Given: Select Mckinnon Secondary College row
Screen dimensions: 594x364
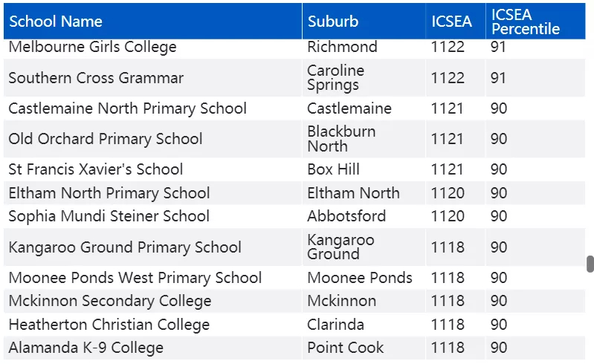Looking at the screenshot, I should pyautogui.click(x=294, y=301).
